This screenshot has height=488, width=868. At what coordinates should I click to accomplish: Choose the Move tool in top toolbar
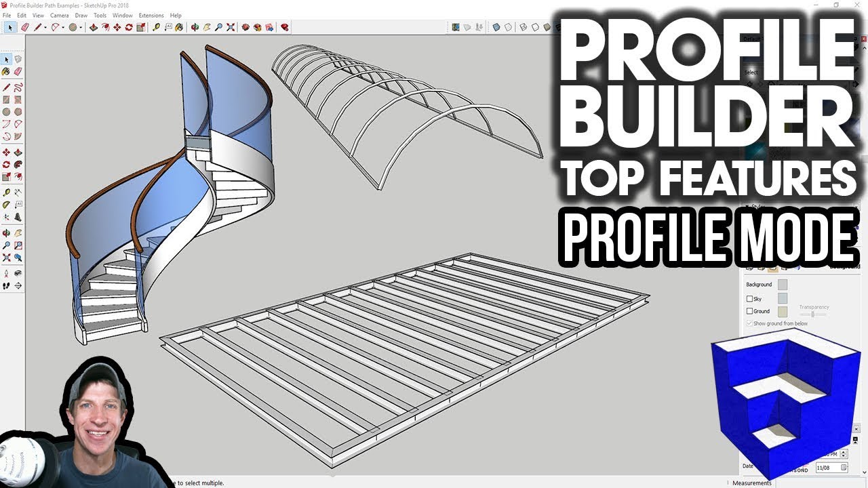117,27
